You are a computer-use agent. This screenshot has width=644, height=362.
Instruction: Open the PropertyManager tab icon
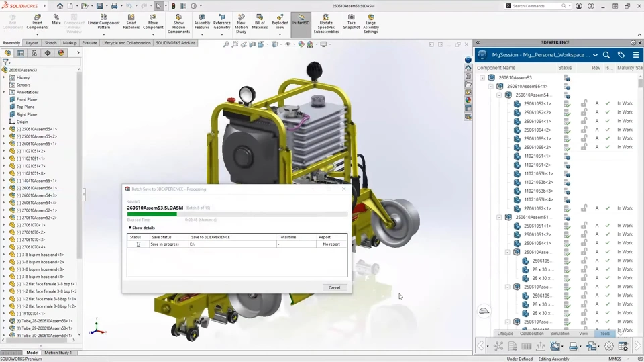point(21,52)
